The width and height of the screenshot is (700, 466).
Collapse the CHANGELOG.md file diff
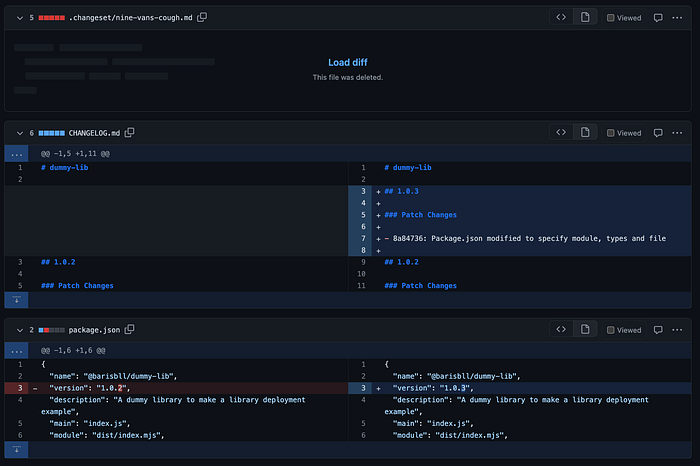(x=20, y=133)
